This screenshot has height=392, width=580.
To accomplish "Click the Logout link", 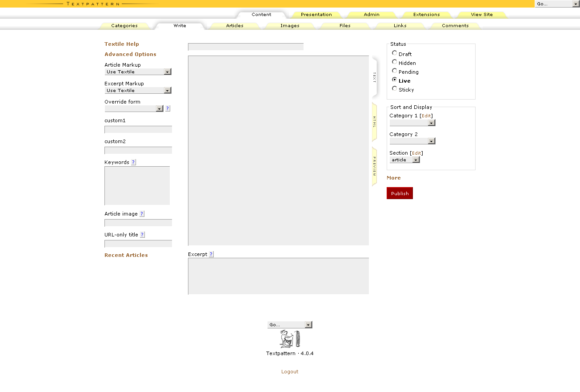I will tap(290, 372).
